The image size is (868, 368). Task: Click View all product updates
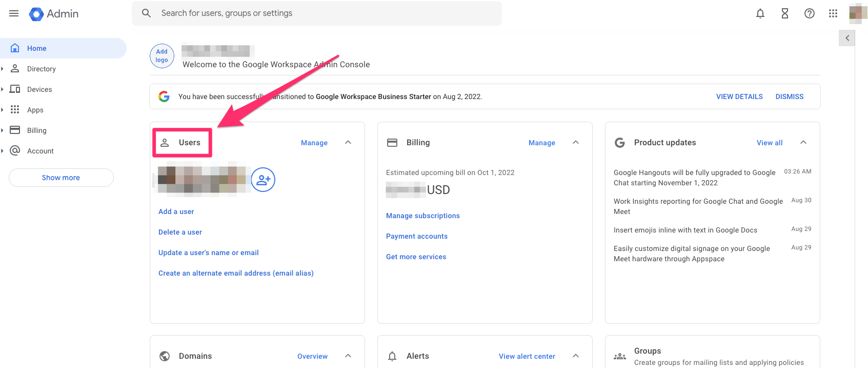click(770, 143)
